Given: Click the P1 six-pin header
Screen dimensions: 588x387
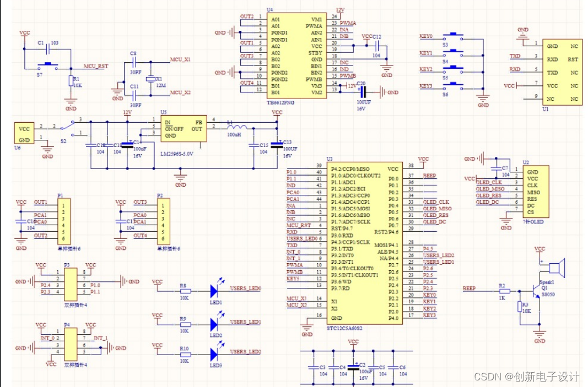Looking at the screenshot, I should [64, 221].
